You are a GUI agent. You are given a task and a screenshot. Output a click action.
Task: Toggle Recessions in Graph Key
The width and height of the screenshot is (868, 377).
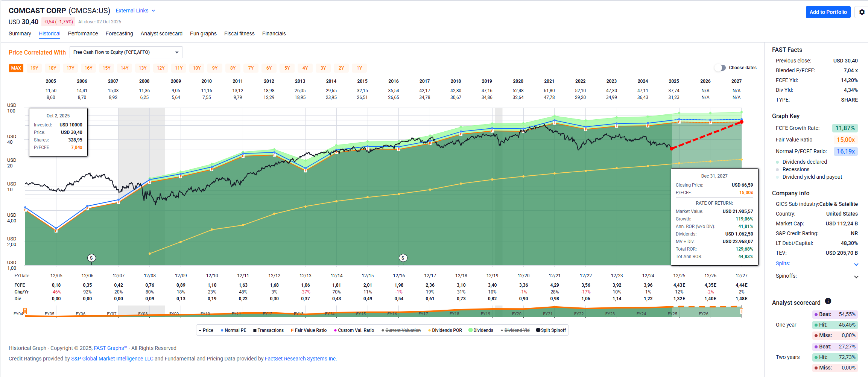pos(795,169)
